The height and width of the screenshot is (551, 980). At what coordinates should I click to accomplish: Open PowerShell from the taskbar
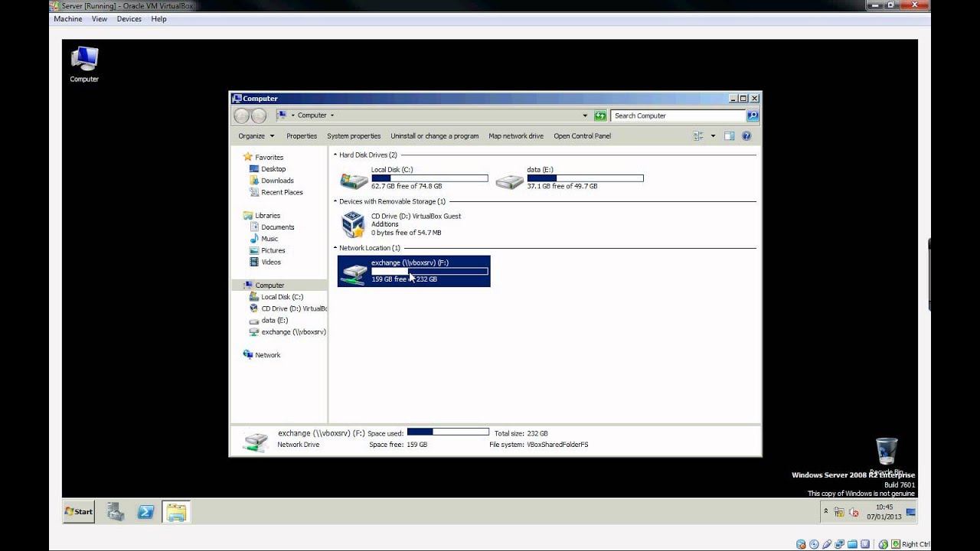point(145,512)
